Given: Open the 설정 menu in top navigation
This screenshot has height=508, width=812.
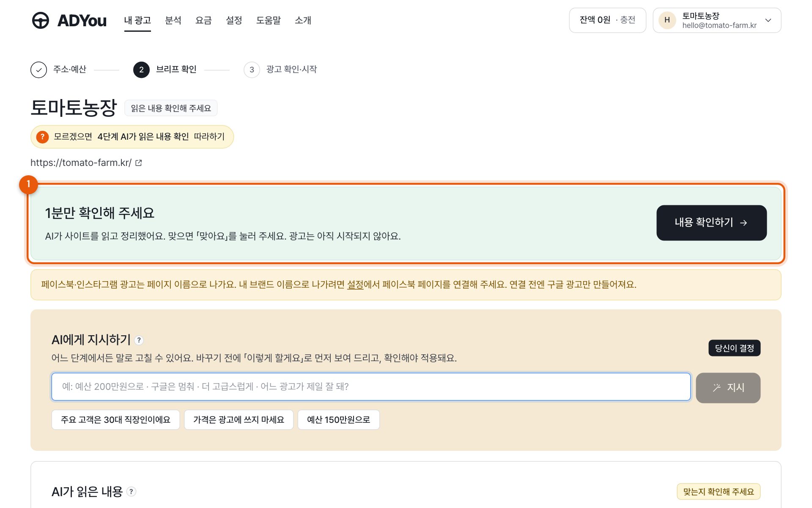Looking at the screenshot, I should [234, 20].
